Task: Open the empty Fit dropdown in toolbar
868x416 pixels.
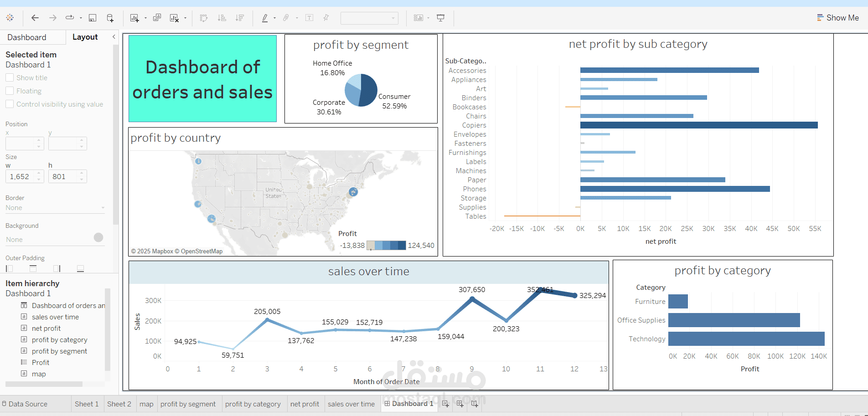Action: tap(369, 18)
